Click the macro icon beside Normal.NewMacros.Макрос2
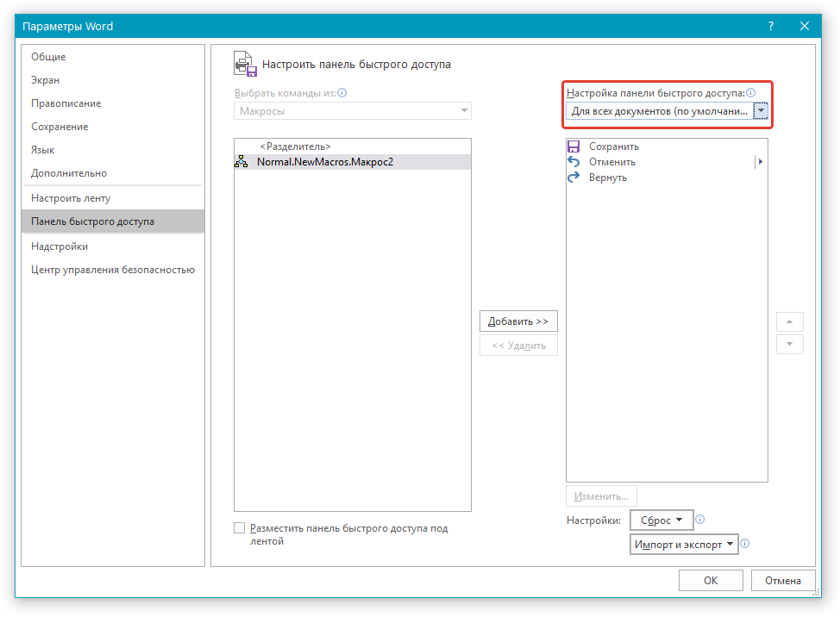840x617 pixels. tap(241, 162)
